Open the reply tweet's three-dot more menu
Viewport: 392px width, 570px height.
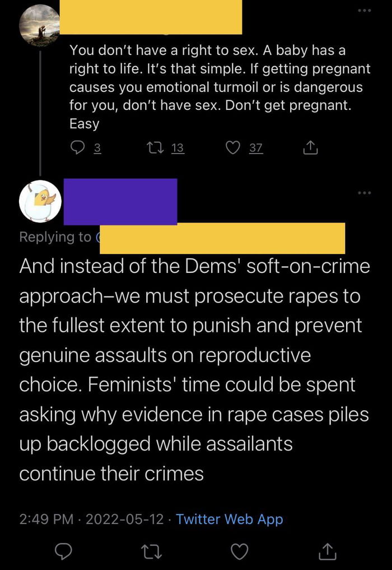(x=365, y=193)
